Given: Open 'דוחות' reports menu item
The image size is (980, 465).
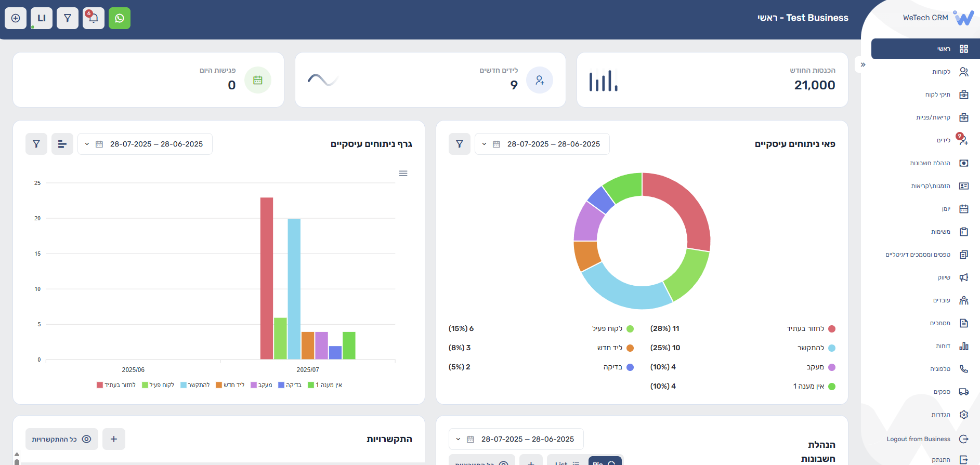Looking at the screenshot, I should pos(943,346).
